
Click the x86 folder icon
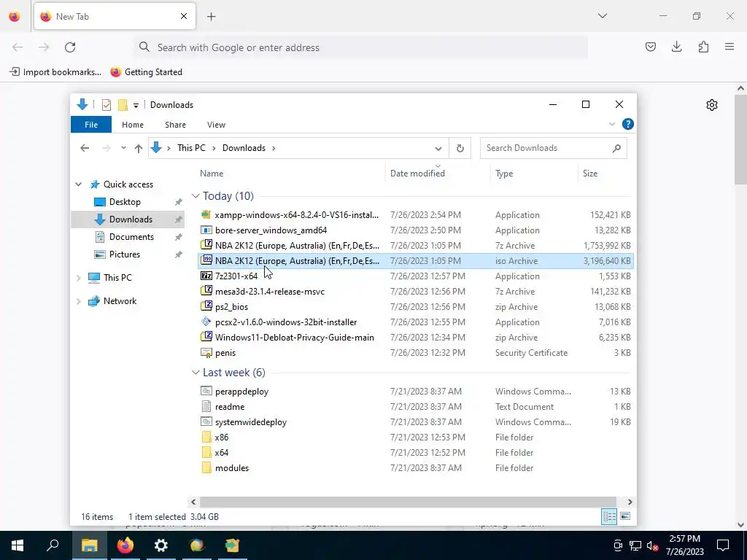coord(206,437)
